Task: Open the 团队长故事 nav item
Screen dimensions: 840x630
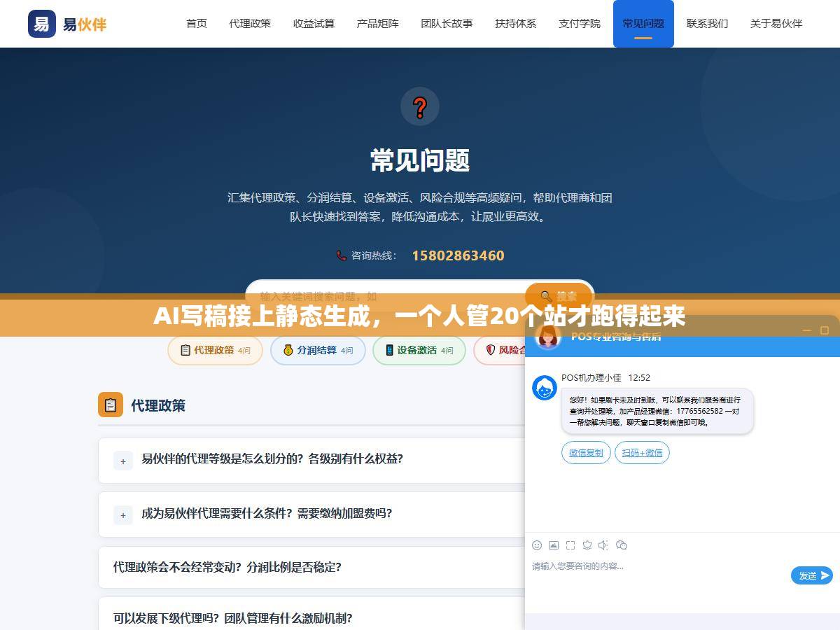Action: [x=447, y=24]
